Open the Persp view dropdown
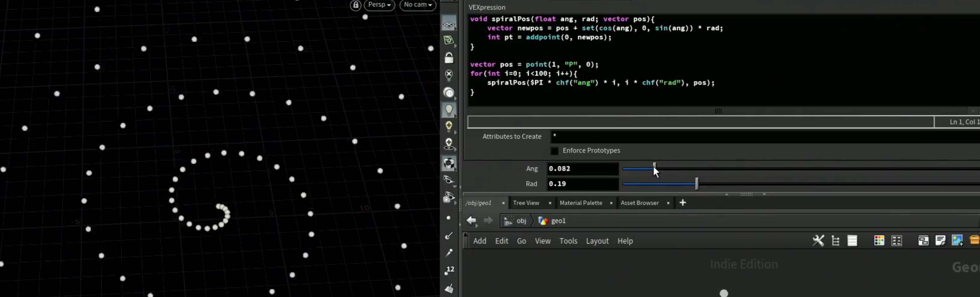The image size is (980, 297). [x=379, y=5]
